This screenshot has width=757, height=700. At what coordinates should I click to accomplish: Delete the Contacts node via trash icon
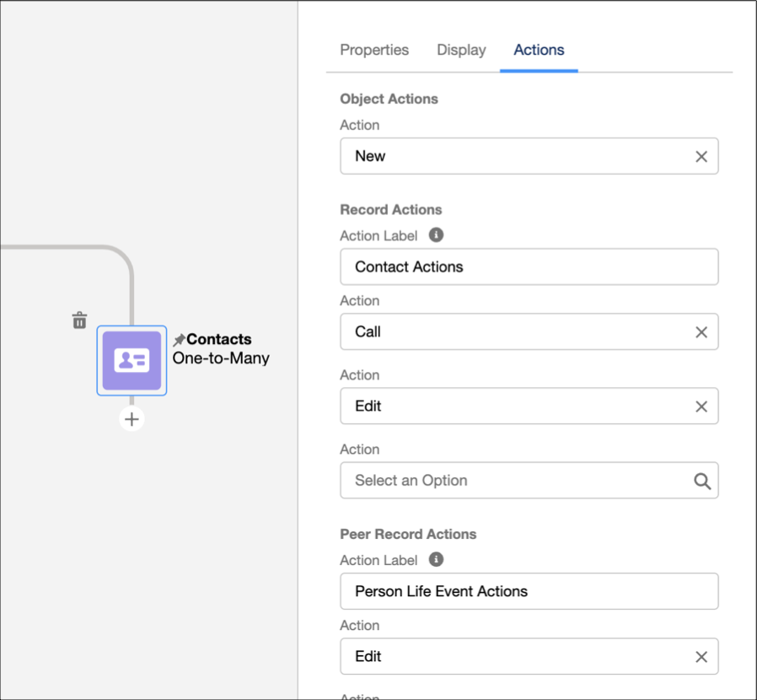coord(79,320)
